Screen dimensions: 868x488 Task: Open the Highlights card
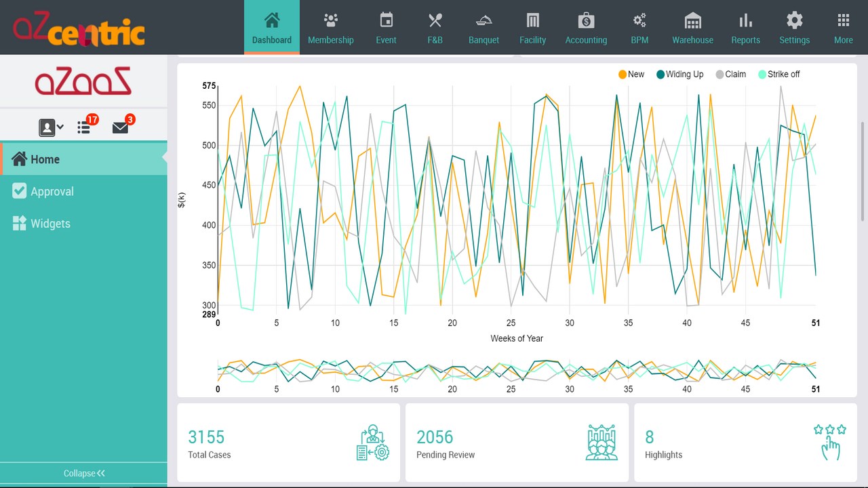(x=745, y=443)
